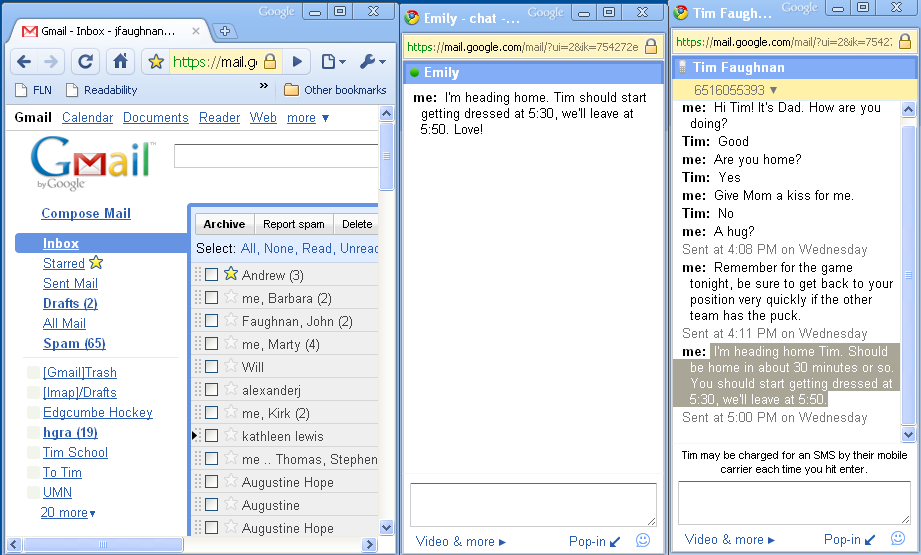Click the browser Forward arrow
This screenshot has width=921, height=555.
[x=51, y=62]
